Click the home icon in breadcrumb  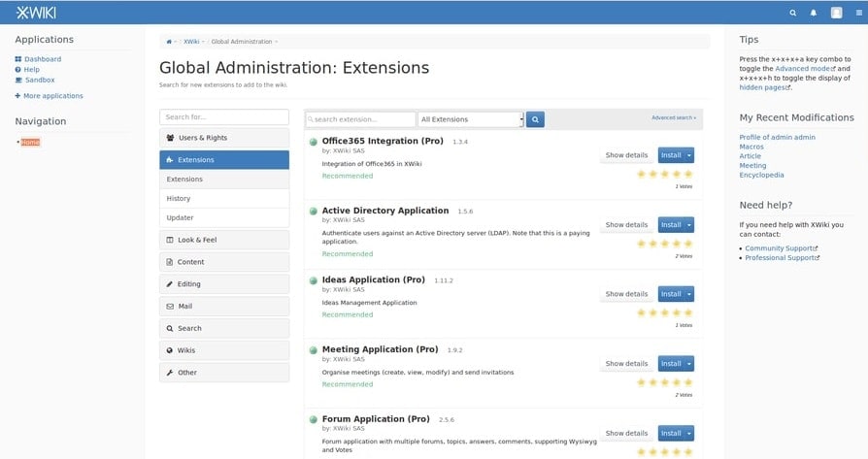pyautogui.click(x=169, y=42)
